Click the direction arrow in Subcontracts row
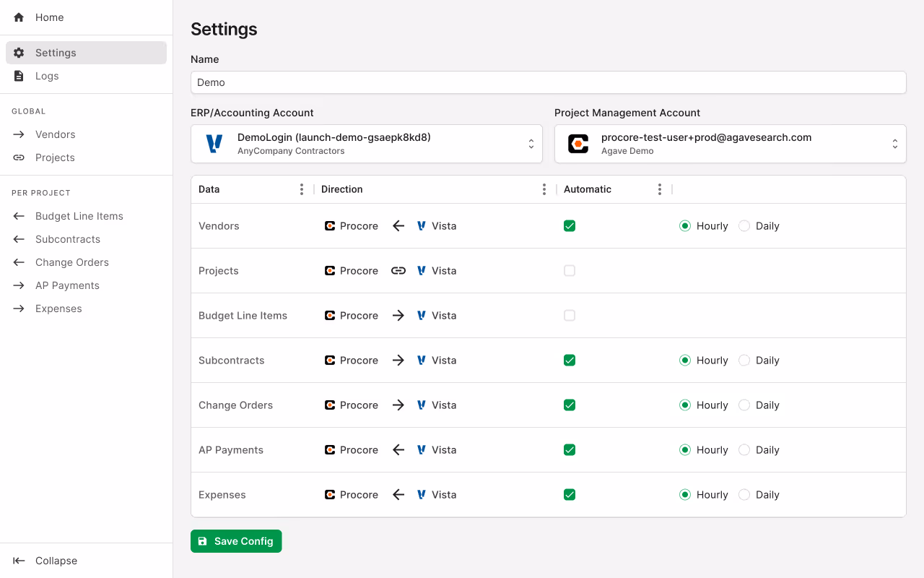The height and width of the screenshot is (578, 924). coord(398,361)
